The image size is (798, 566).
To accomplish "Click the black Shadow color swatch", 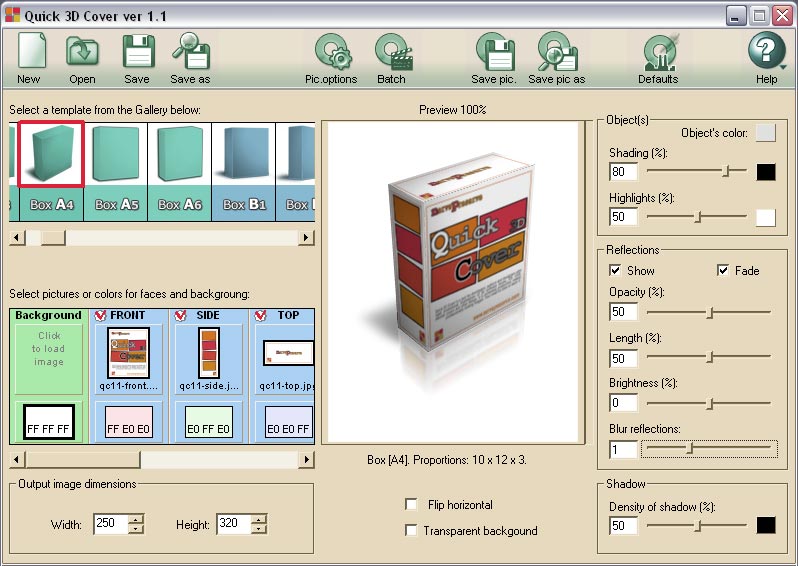I will tap(765, 525).
